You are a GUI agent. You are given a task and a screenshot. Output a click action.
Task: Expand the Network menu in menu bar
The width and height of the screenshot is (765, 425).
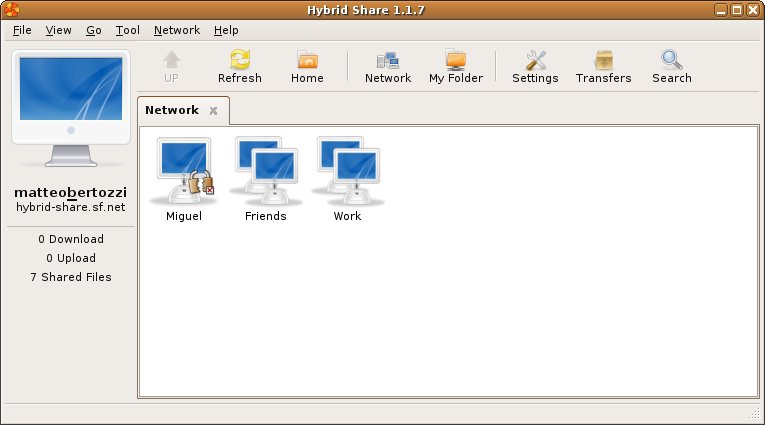[x=177, y=30]
